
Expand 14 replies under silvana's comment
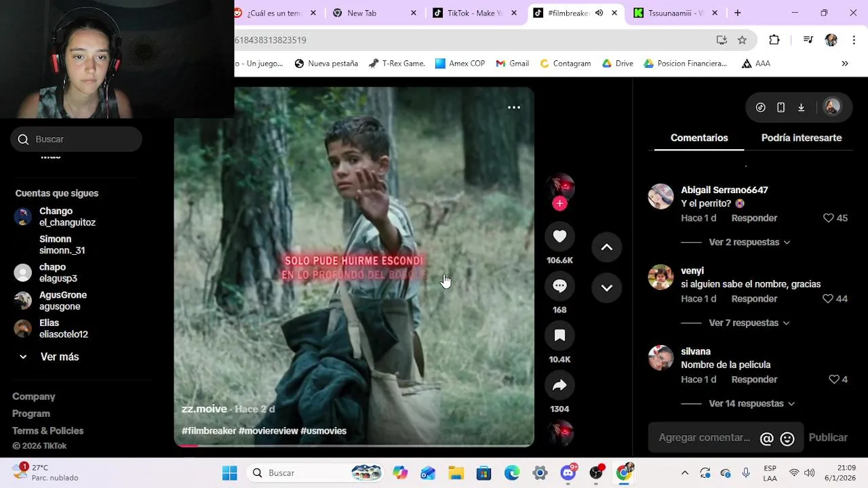click(751, 403)
